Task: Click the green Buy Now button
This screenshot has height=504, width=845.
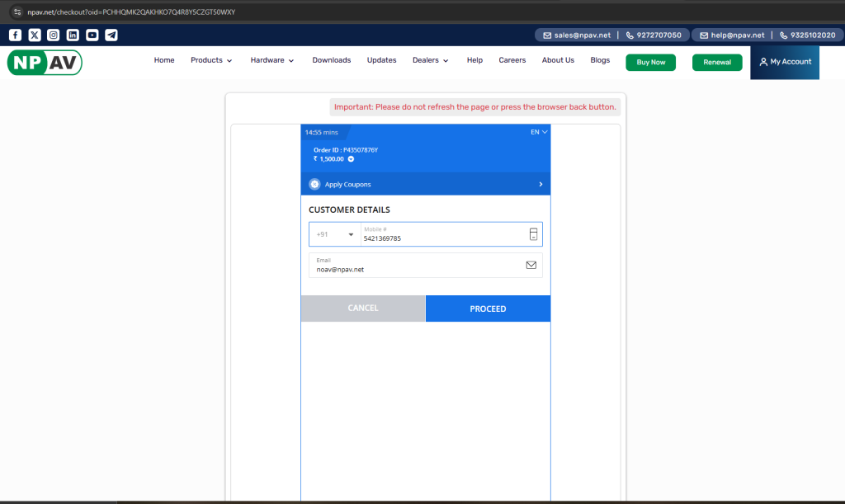Action: pyautogui.click(x=650, y=63)
